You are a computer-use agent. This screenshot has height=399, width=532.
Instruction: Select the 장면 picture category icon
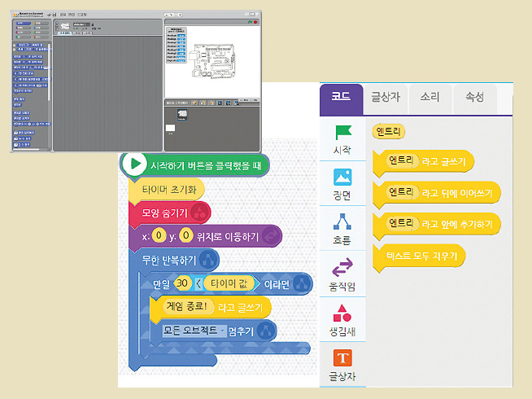click(x=342, y=177)
